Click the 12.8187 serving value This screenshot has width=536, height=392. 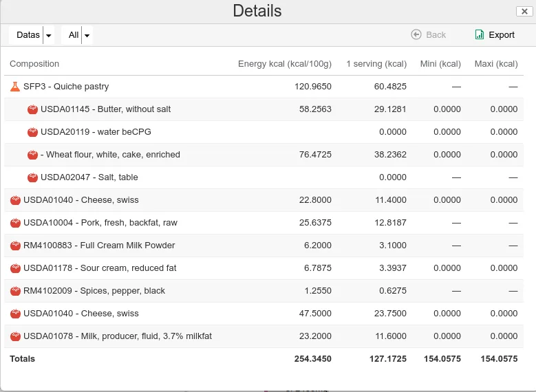coord(390,223)
